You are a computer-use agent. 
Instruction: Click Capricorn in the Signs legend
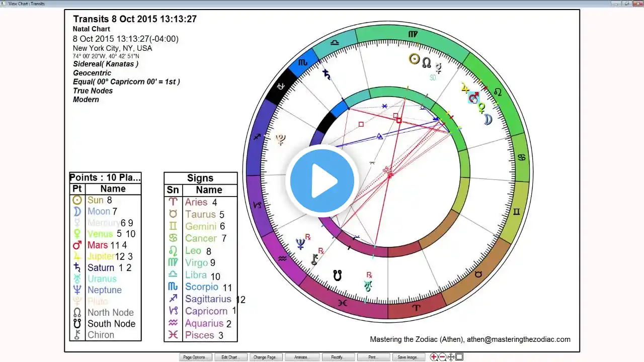[x=201, y=311]
